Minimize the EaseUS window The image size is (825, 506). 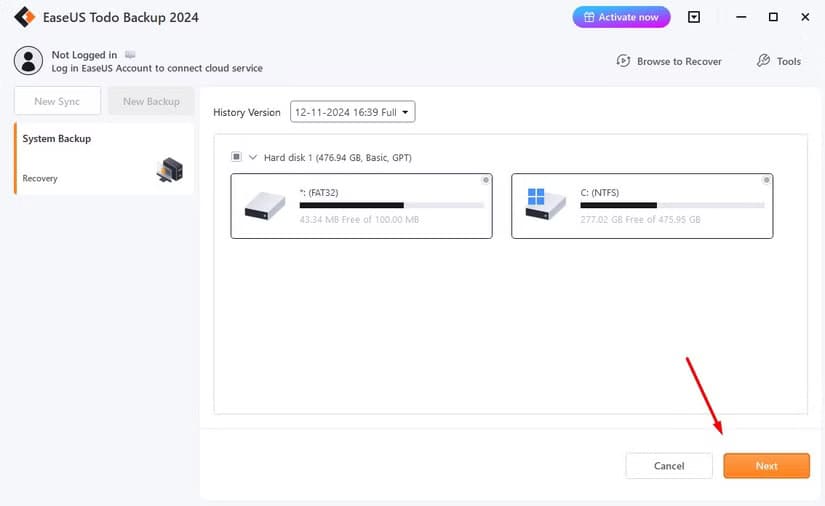tap(741, 17)
